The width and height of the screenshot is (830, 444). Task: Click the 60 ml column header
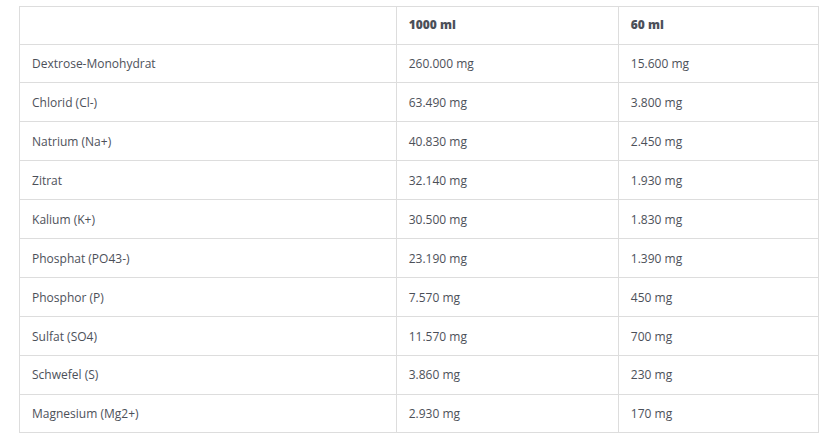[x=649, y=25]
